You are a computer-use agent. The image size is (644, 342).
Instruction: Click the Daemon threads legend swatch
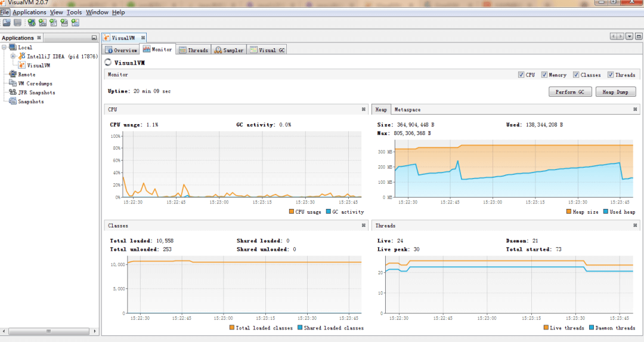tap(592, 327)
